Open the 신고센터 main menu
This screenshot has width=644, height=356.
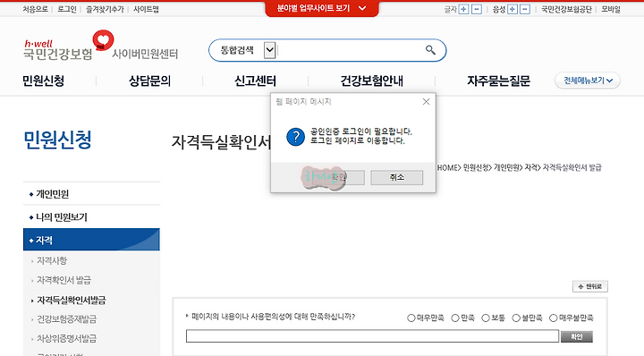255,81
